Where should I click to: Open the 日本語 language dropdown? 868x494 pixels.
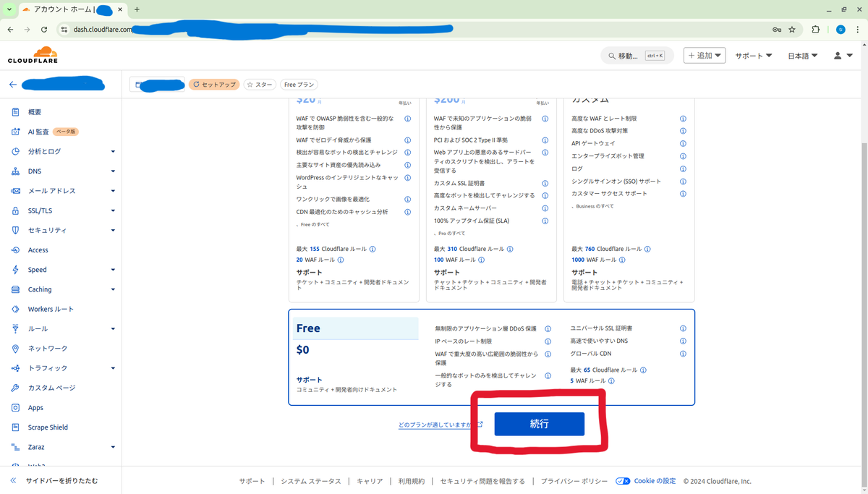(x=803, y=56)
